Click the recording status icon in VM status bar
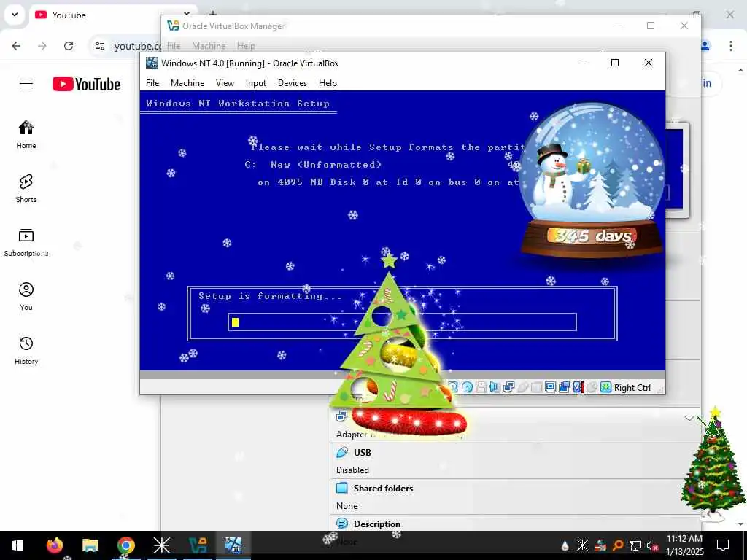747x560 pixels. pyautogui.click(x=564, y=387)
